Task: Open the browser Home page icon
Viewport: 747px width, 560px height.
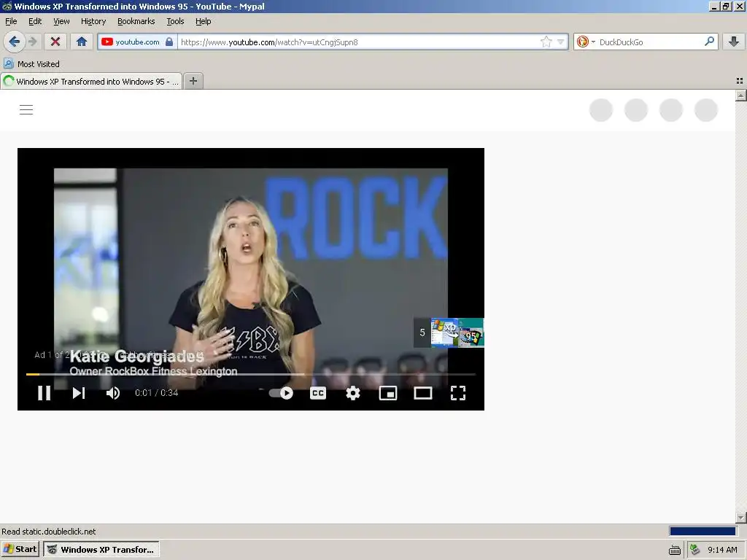Action: point(82,42)
